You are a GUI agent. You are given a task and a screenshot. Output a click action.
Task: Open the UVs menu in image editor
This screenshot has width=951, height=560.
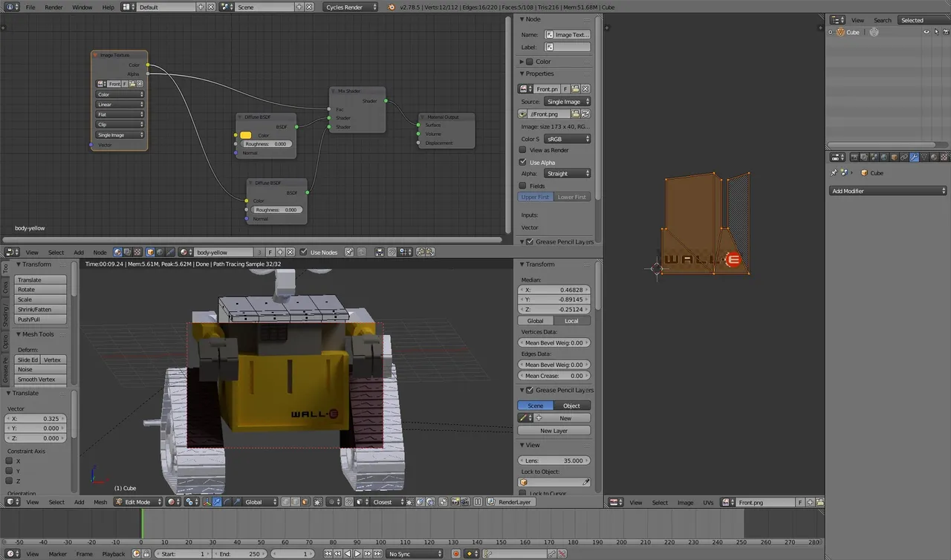click(708, 503)
